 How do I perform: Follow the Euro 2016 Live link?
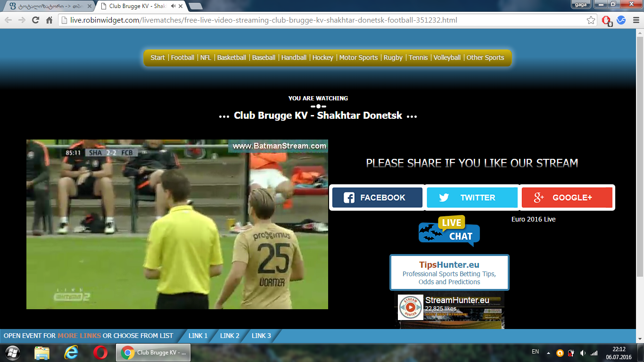click(534, 219)
